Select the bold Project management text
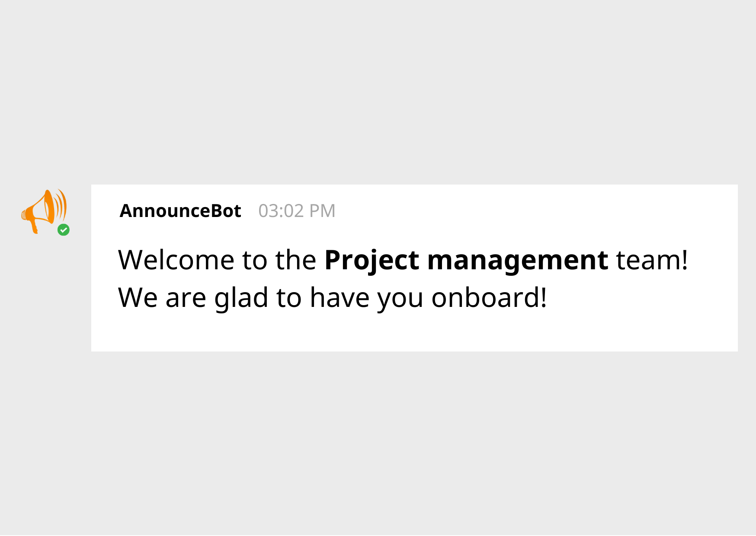This screenshot has height=536, width=756. point(466,261)
